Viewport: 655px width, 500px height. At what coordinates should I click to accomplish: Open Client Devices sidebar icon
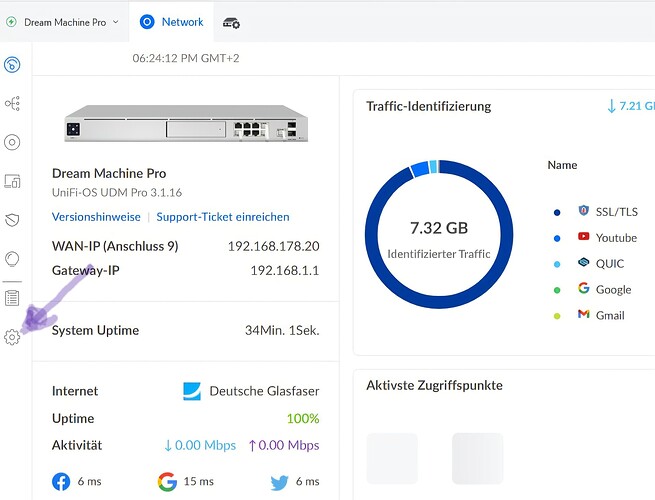click(12, 181)
